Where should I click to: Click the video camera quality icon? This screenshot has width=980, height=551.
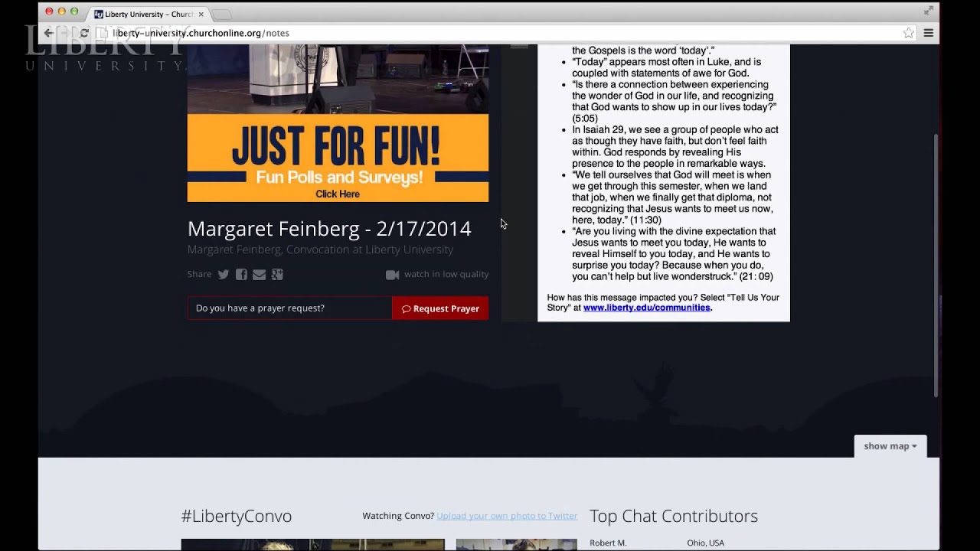tap(392, 275)
